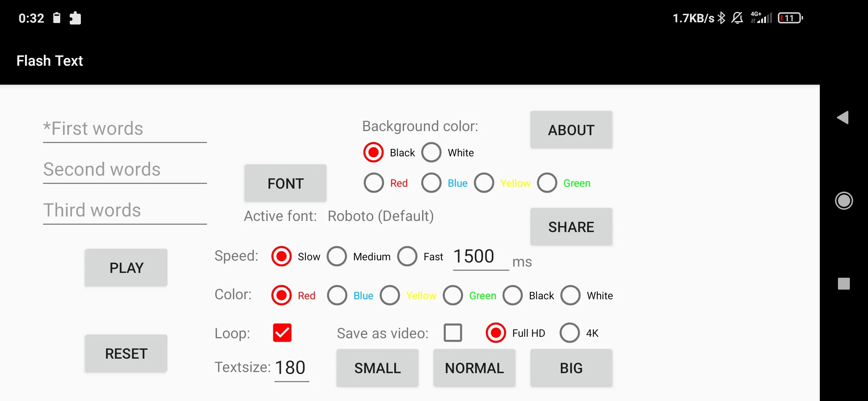Click the SHARE button
This screenshot has height=401, width=868.
point(571,226)
